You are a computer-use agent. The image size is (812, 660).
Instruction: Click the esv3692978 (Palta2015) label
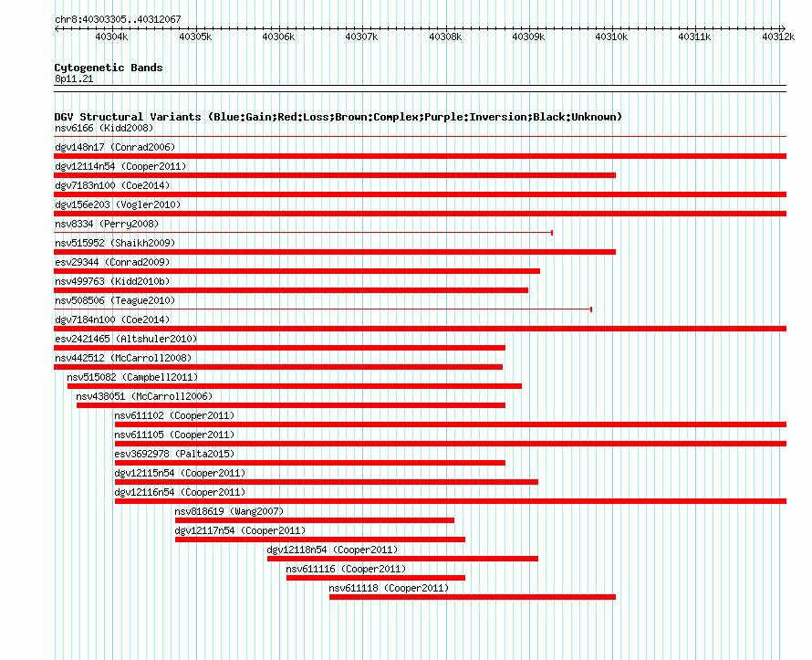(174, 454)
